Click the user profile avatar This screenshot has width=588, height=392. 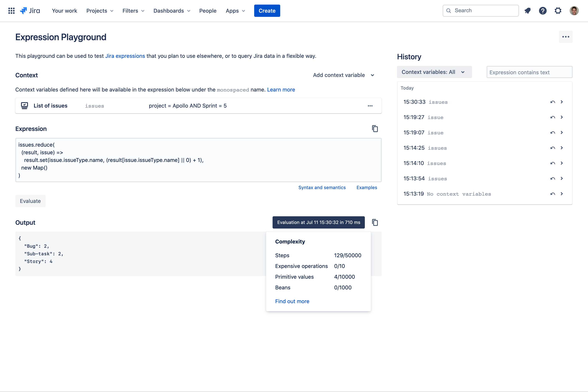tap(574, 11)
